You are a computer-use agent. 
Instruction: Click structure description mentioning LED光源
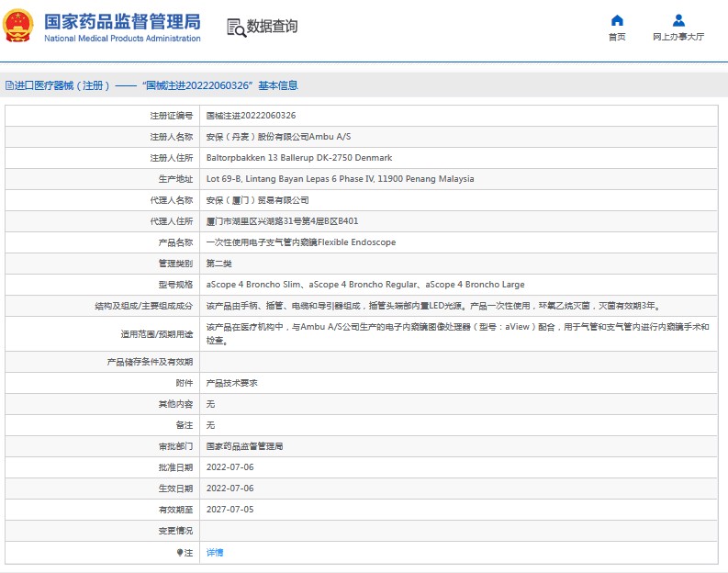point(433,306)
